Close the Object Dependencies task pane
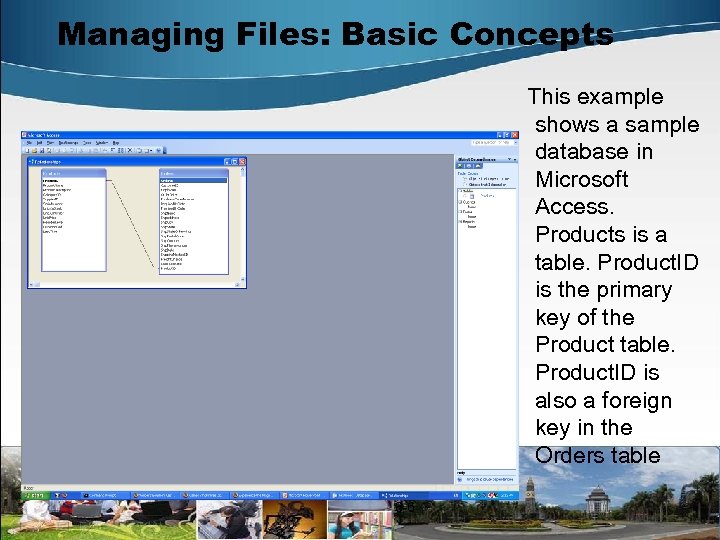The height and width of the screenshot is (540, 720). click(515, 159)
